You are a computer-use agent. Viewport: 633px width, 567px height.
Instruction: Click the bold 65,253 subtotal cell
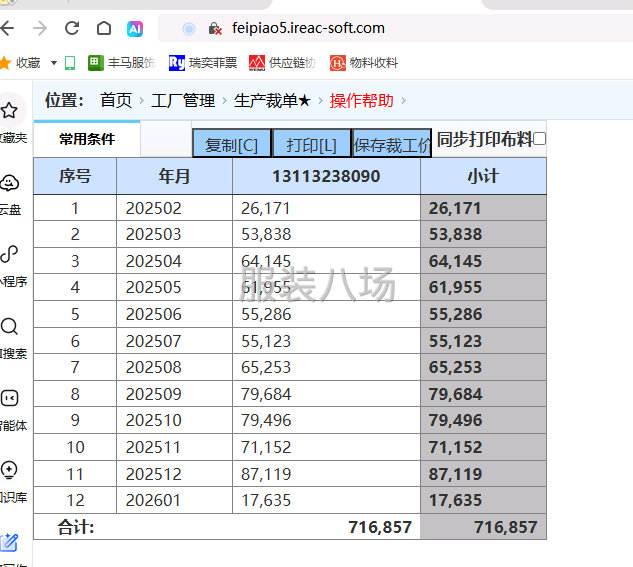tap(483, 367)
